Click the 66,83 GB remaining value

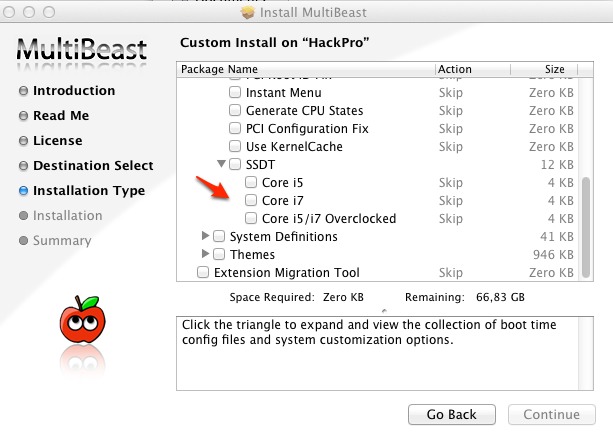click(500, 297)
